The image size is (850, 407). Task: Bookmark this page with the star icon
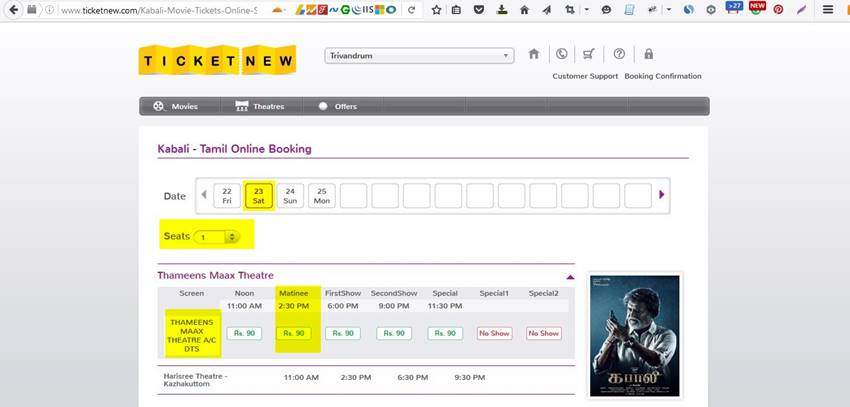(x=436, y=10)
